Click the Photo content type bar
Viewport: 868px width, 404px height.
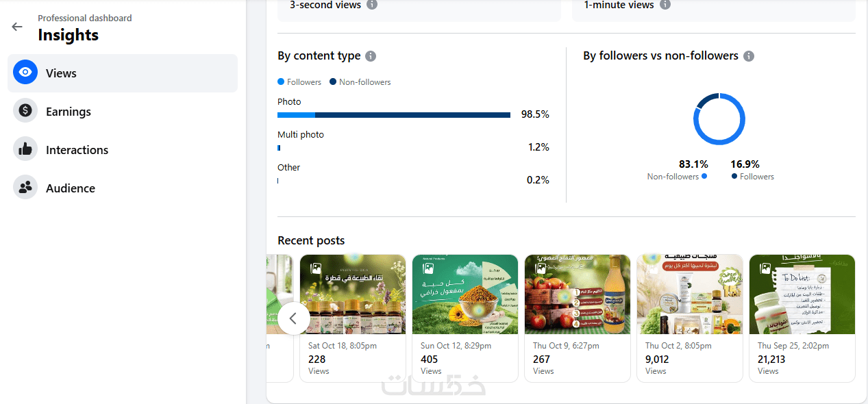point(394,115)
